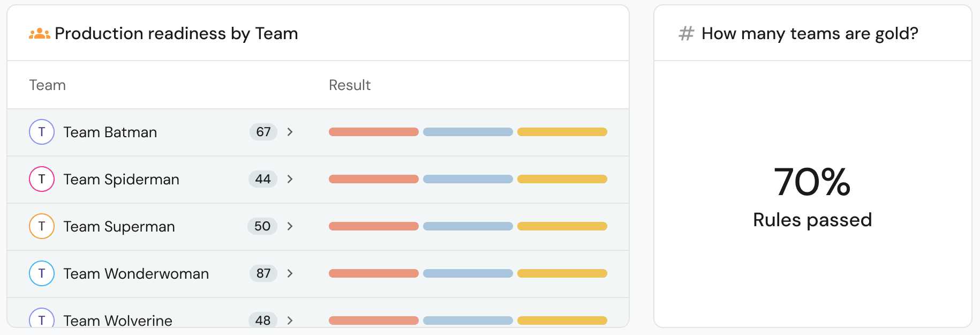Click Team Batman's red result bar

[x=373, y=132]
